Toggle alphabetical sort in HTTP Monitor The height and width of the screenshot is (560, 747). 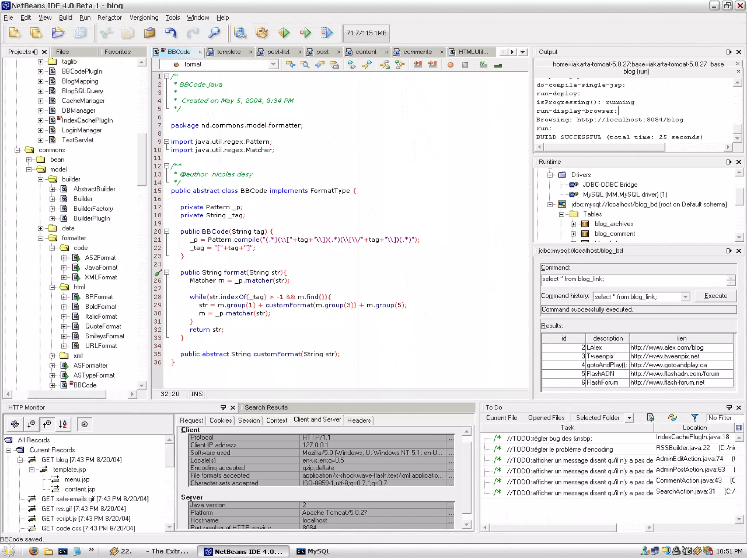point(63,424)
